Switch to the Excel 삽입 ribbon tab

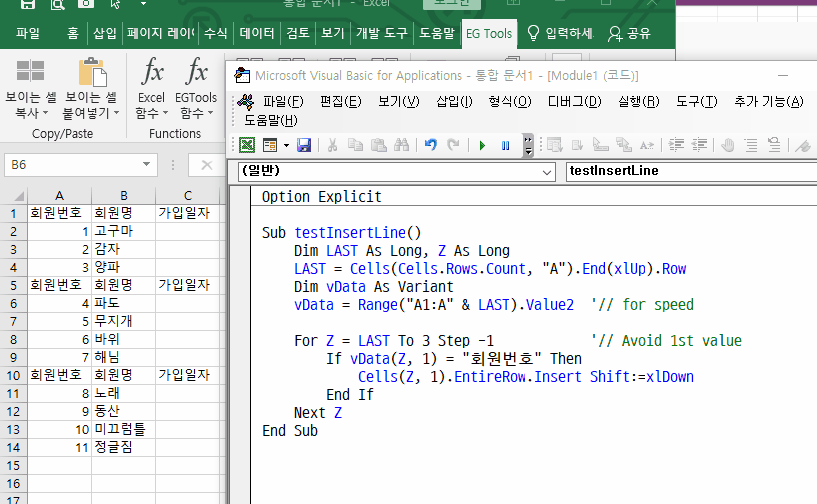[x=105, y=33]
